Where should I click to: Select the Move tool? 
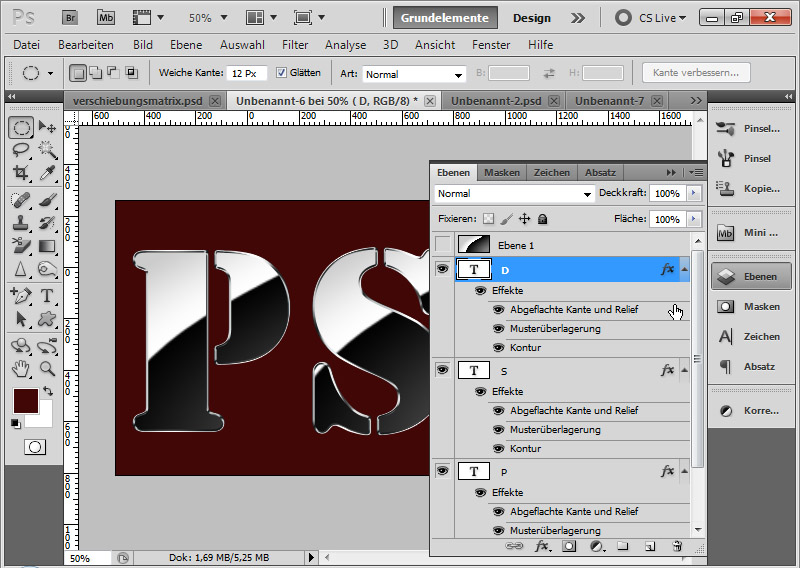tap(47, 128)
